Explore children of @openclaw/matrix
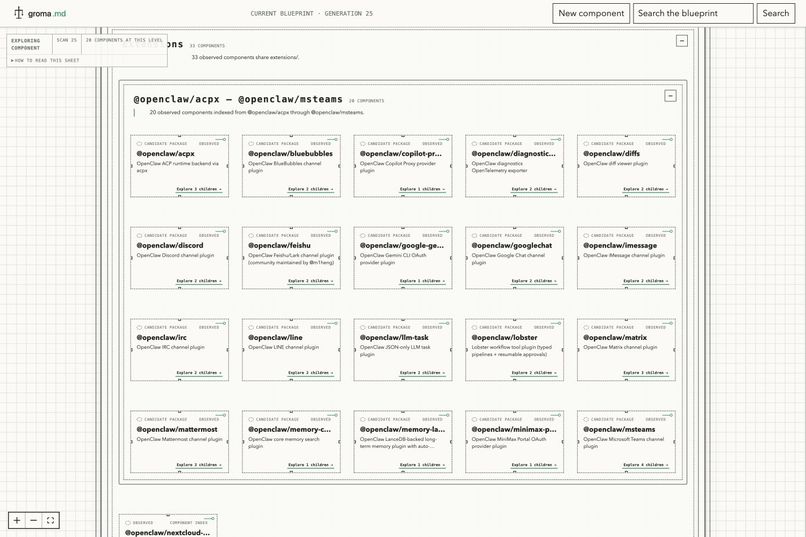806x537 pixels. pyautogui.click(x=646, y=373)
